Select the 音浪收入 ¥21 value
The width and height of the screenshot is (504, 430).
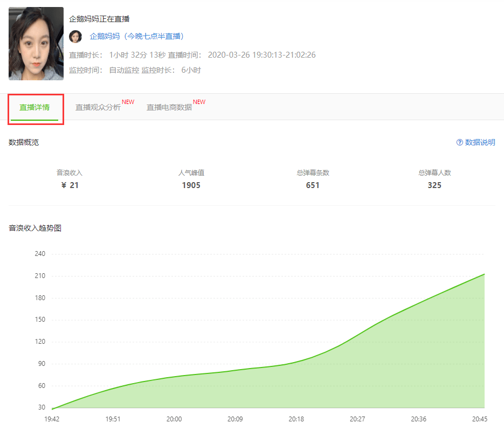70,185
